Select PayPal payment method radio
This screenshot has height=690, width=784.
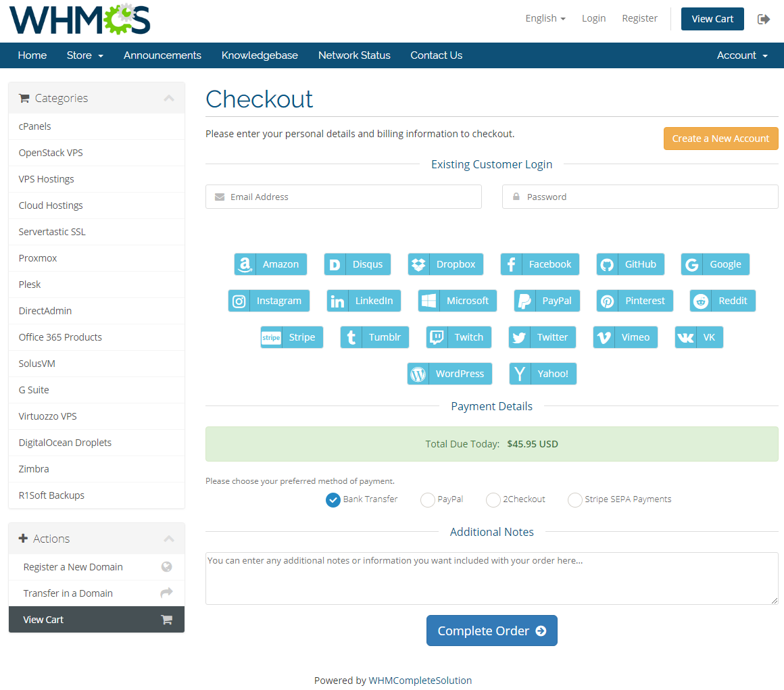(428, 499)
